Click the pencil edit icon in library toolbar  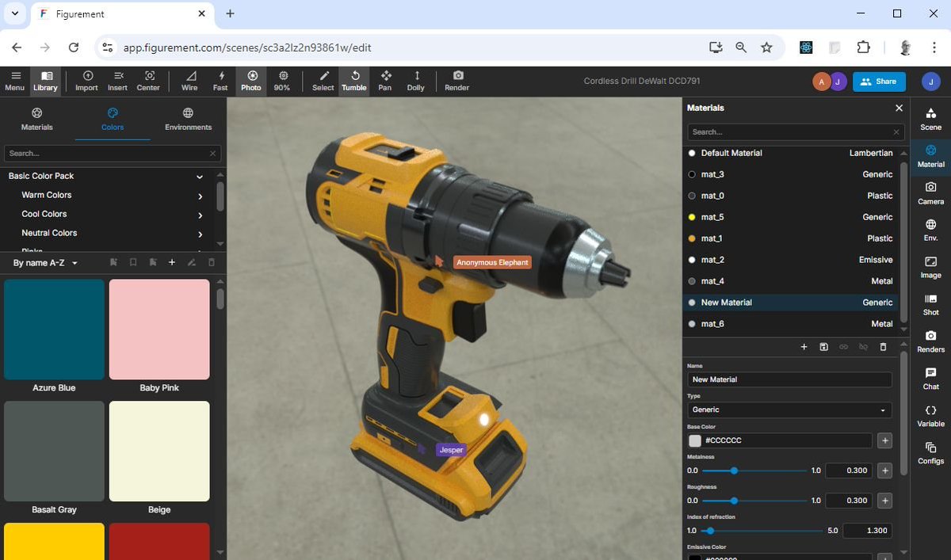[191, 262]
